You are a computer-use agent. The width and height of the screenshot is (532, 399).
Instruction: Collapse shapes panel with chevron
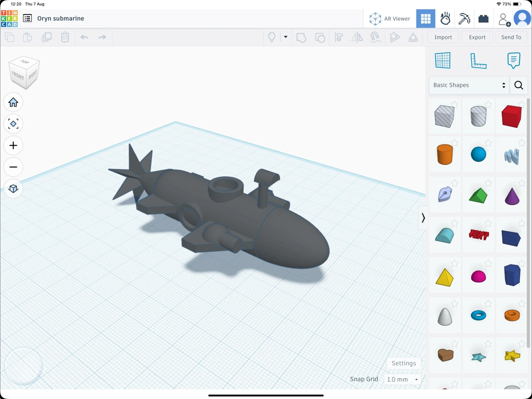[x=423, y=218]
